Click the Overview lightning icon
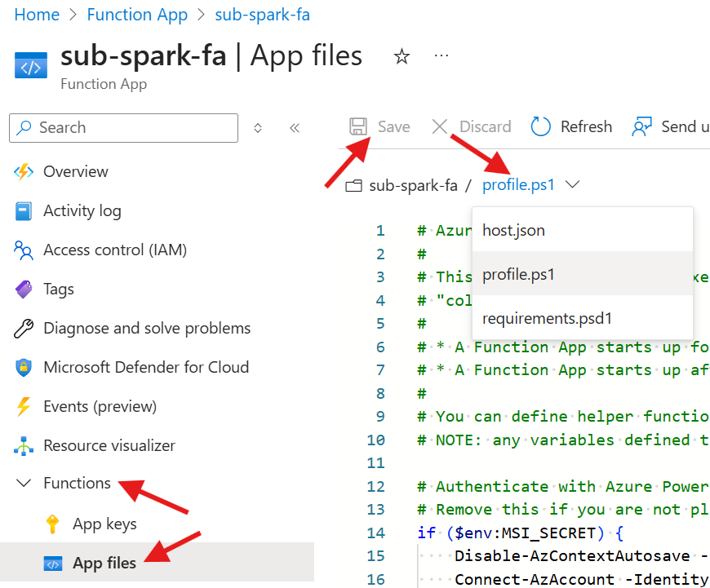The image size is (710, 588). (x=24, y=171)
